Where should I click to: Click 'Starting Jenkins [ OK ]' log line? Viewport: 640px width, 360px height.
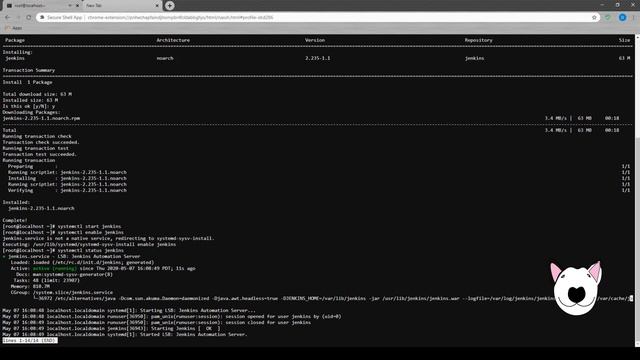click(111, 328)
